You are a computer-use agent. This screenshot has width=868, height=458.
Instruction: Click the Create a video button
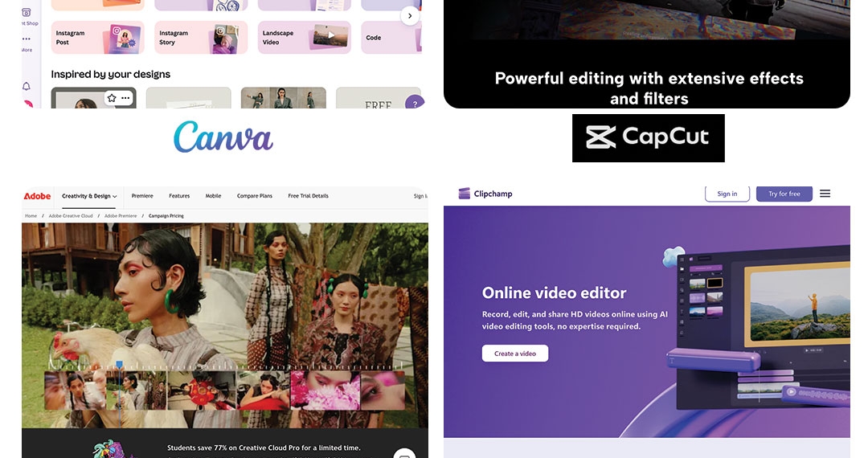(x=515, y=354)
